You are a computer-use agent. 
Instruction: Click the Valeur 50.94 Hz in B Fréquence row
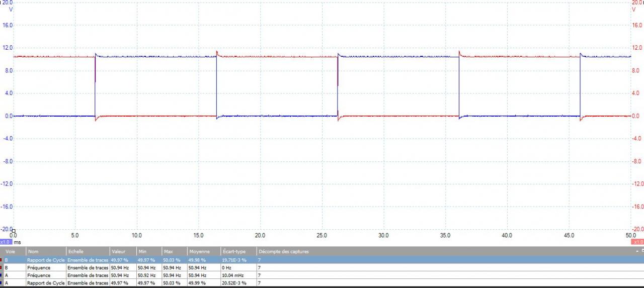[x=120, y=268]
